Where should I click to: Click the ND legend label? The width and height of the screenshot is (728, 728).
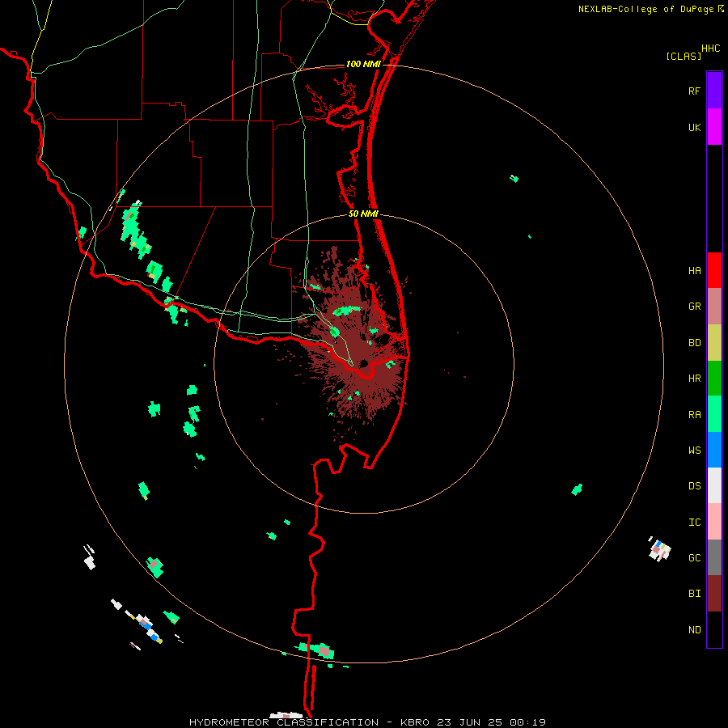[694, 629]
